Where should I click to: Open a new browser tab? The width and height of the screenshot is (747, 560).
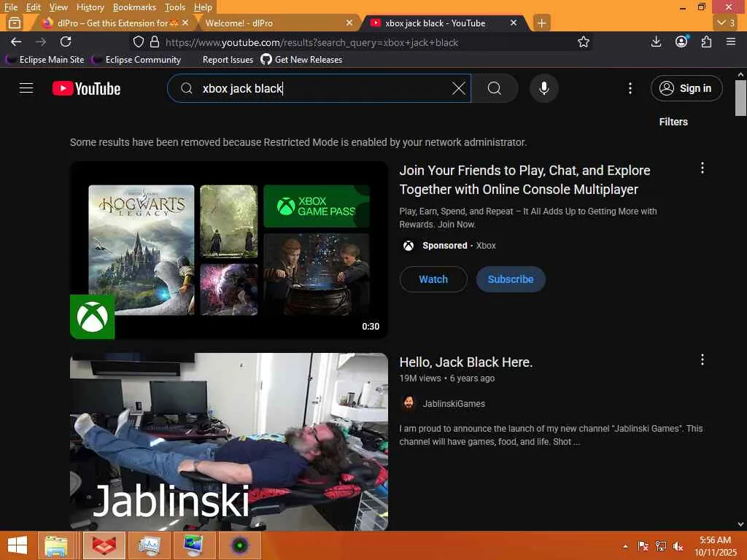542,23
